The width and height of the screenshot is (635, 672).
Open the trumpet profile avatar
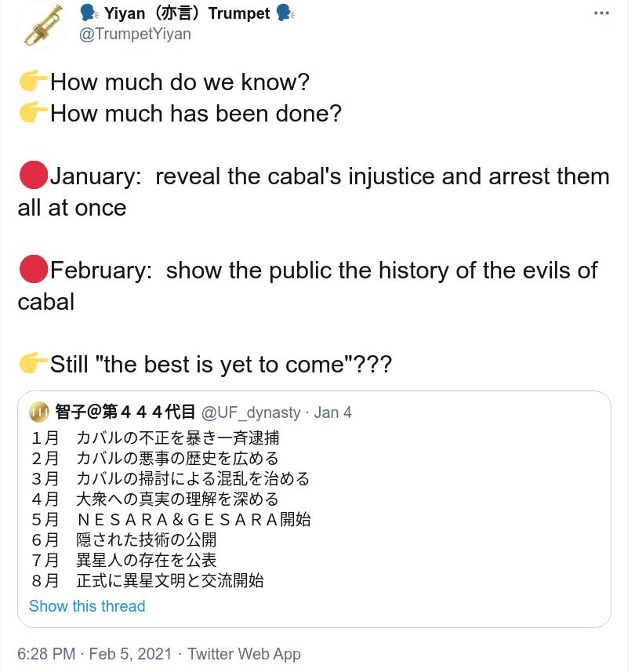point(42,25)
